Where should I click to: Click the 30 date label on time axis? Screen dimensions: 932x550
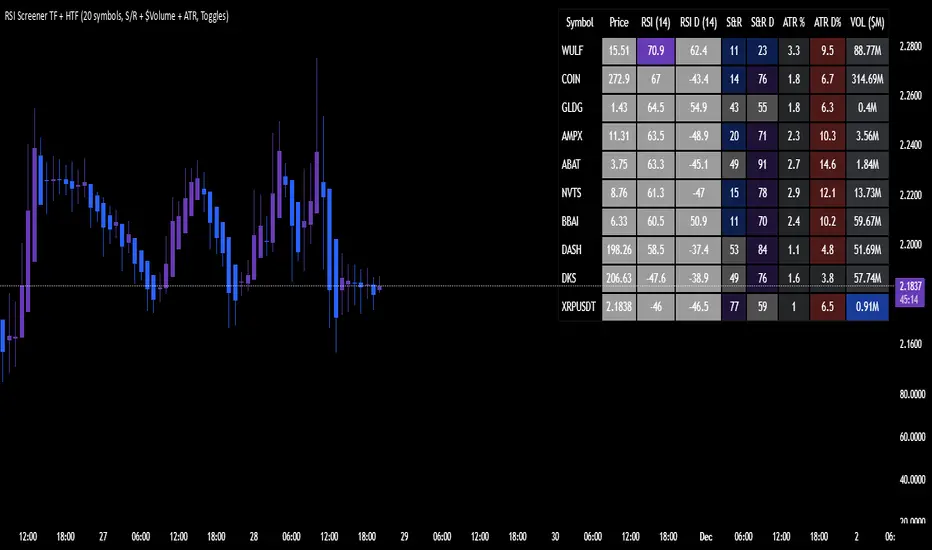555,537
